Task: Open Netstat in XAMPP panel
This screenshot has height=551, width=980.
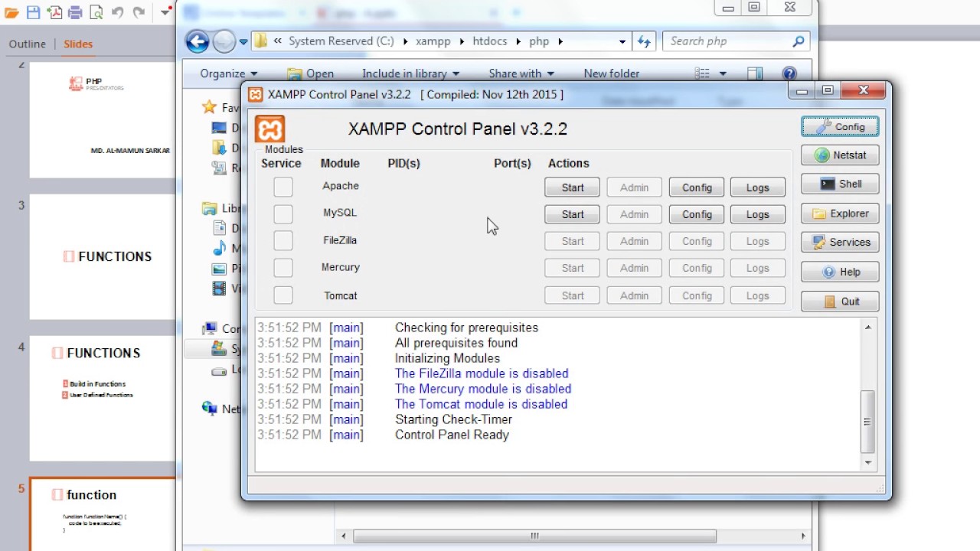Action: tap(840, 155)
